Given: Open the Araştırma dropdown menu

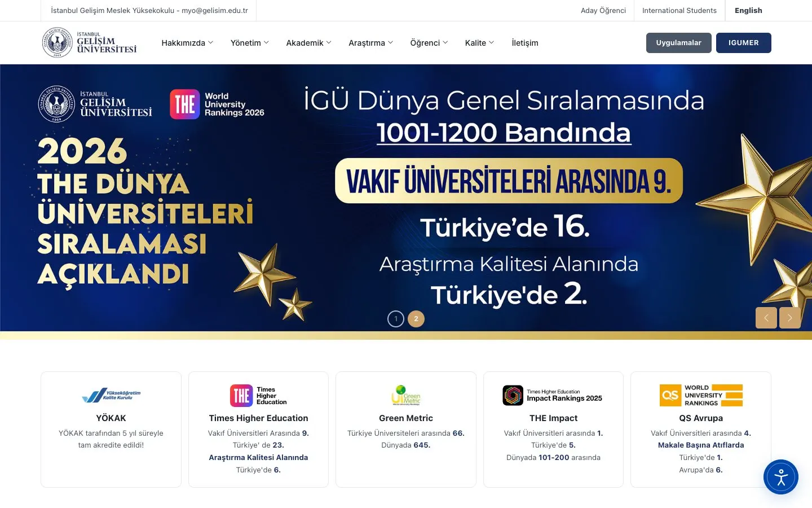Looking at the screenshot, I should [371, 43].
